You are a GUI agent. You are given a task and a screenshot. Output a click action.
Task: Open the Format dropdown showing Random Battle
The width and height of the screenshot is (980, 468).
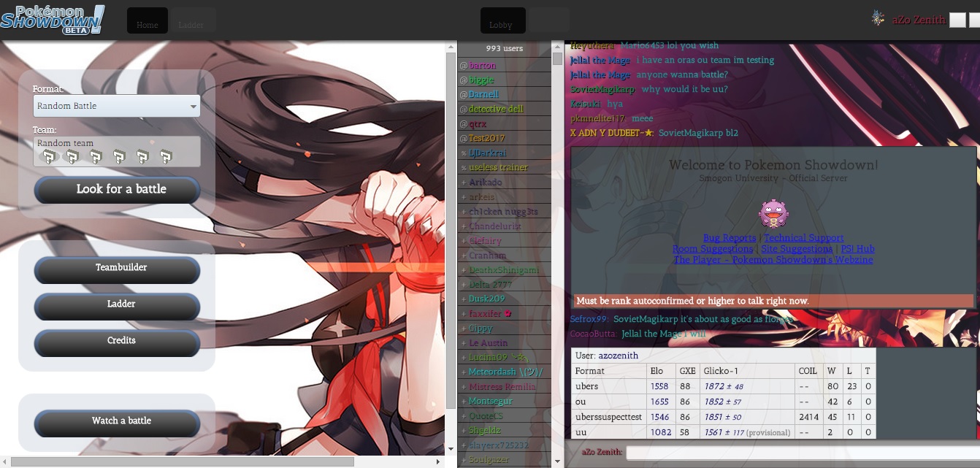(117, 106)
